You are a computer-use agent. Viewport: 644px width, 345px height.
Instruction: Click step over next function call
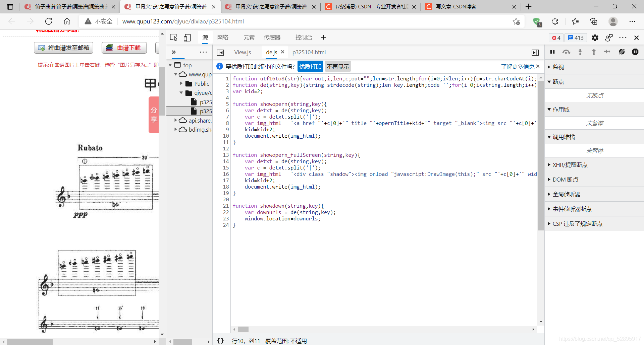pyautogui.click(x=566, y=52)
